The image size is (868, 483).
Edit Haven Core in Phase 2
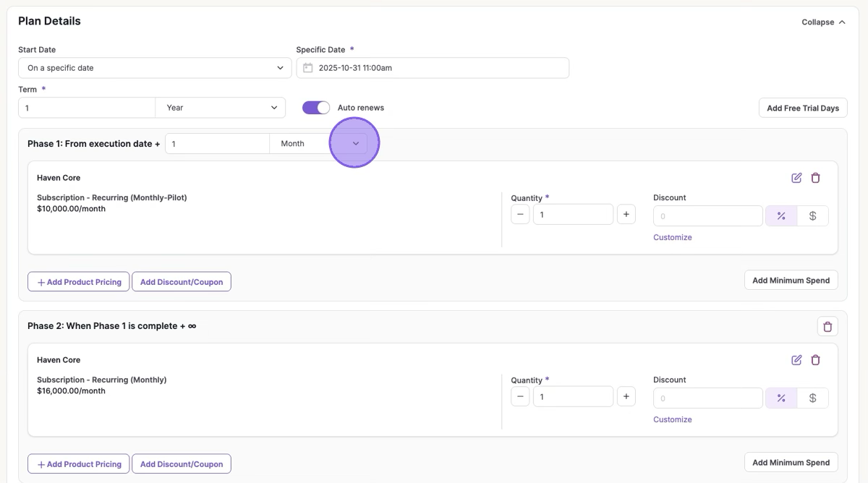click(x=796, y=360)
